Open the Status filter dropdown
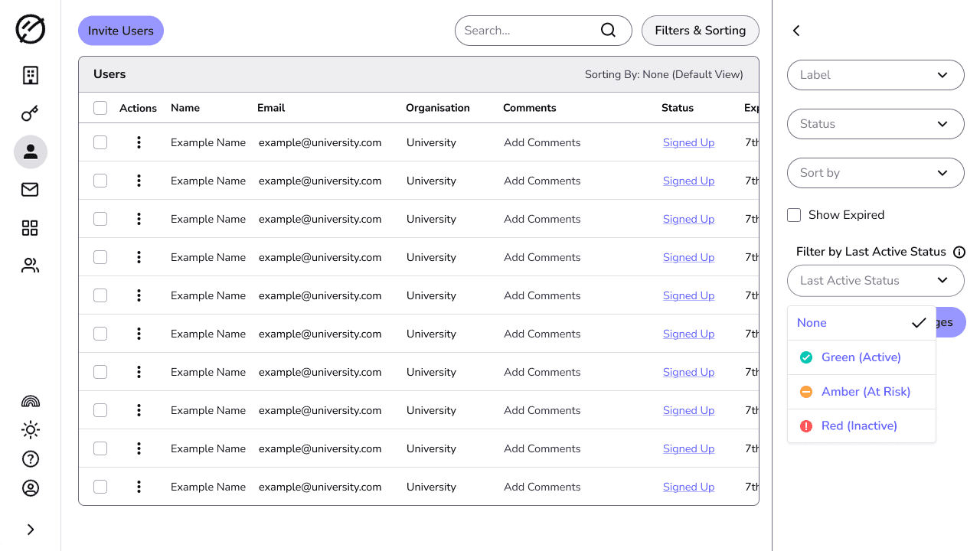 876,124
